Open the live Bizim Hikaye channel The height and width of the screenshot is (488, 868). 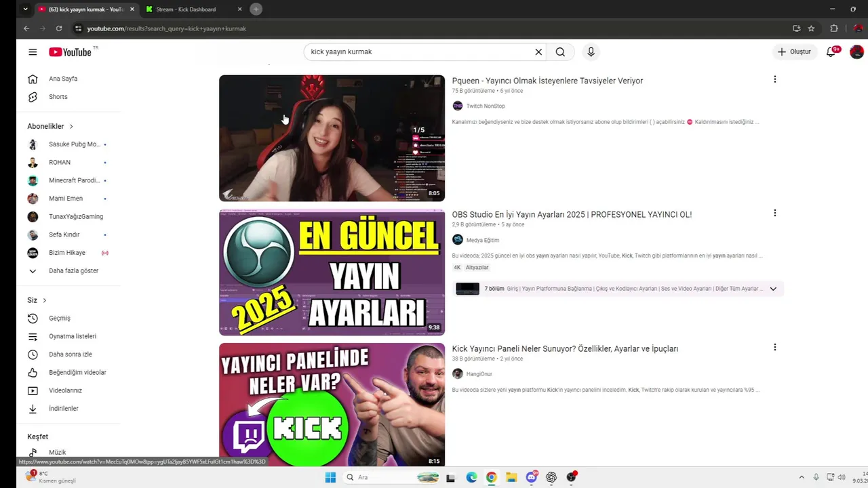coord(68,253)
